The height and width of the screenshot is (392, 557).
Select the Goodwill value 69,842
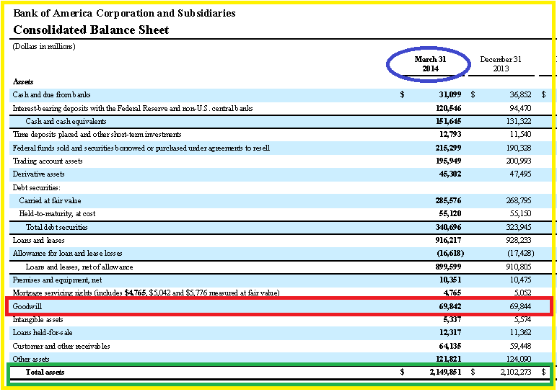[x=450, y=306]
